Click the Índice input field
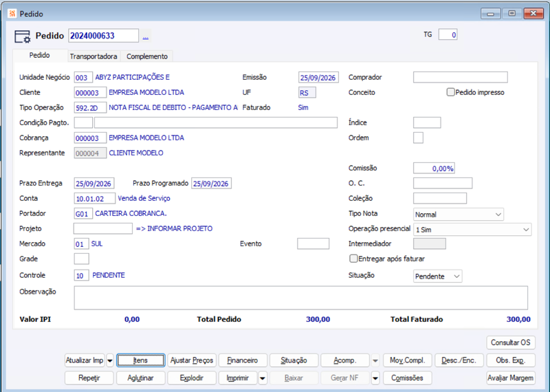550x392 pixels. click(x=427, y=122)
